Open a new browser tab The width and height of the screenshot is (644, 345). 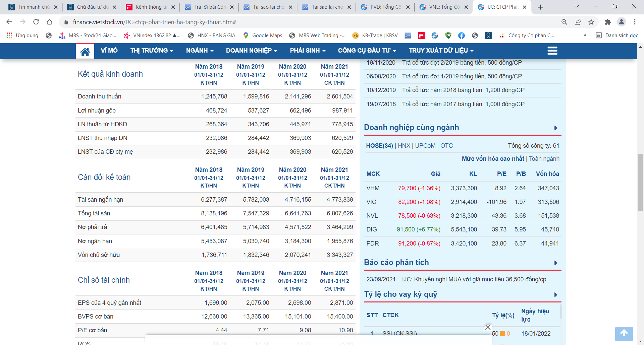click(540, 7)
